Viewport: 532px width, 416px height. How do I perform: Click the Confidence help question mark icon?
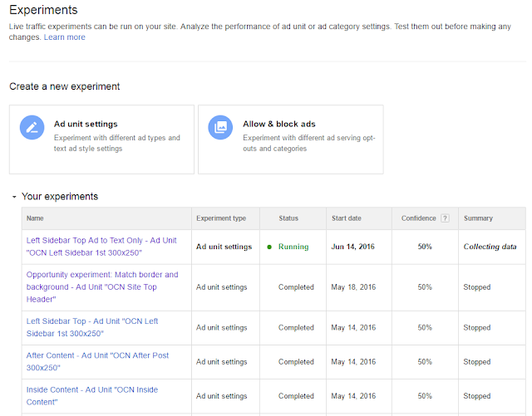tap(445, 218)
